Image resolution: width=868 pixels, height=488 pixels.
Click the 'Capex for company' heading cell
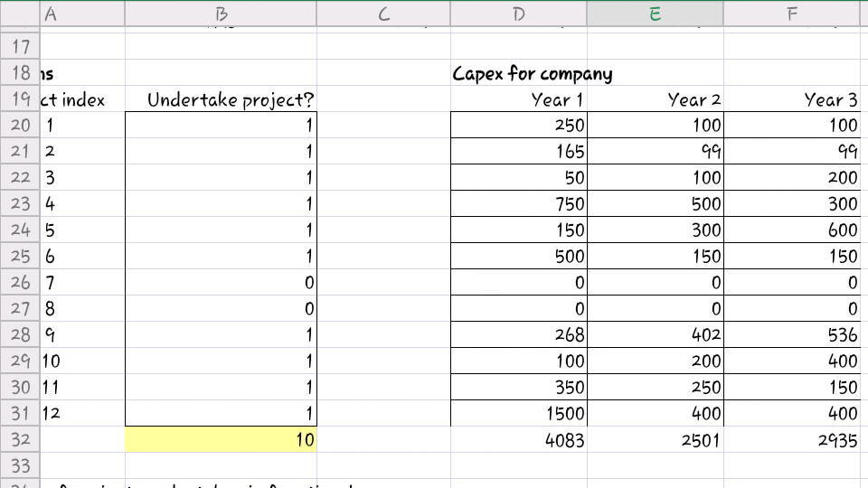point(519,73)
